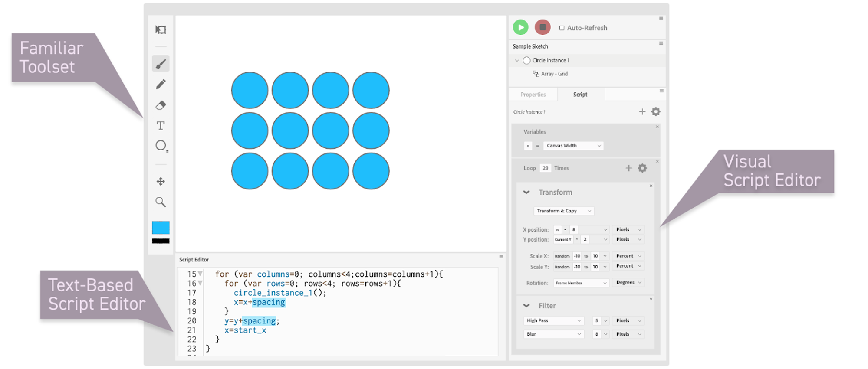868x369 pixels.
Task: Change Scale X units from Percent
Action: (x=628, y=256)
